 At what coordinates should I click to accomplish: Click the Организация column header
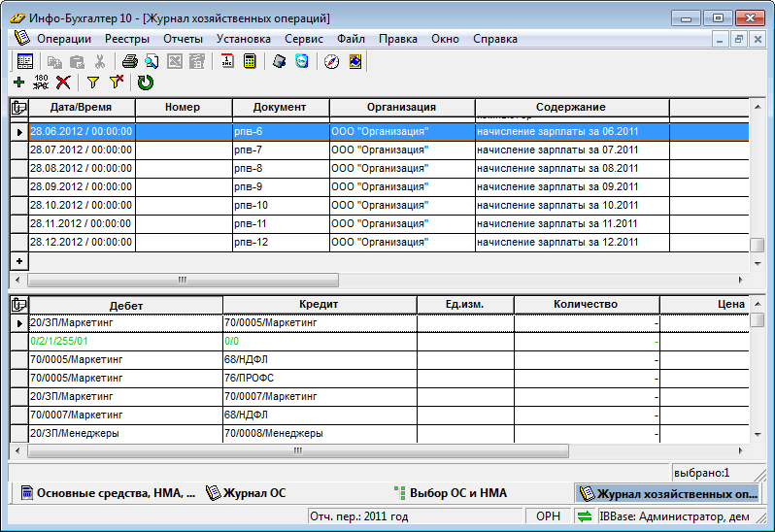[401, 107]
